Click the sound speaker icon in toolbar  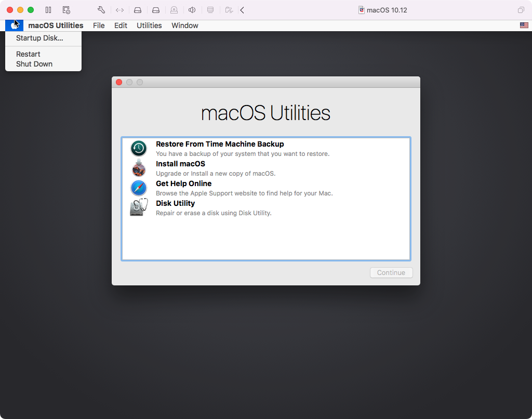click(192, 10)
